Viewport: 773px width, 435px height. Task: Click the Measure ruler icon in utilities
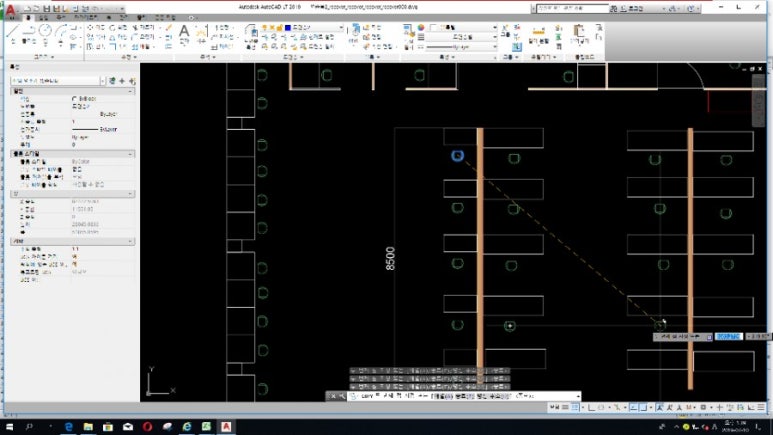[x=538, y=32]
